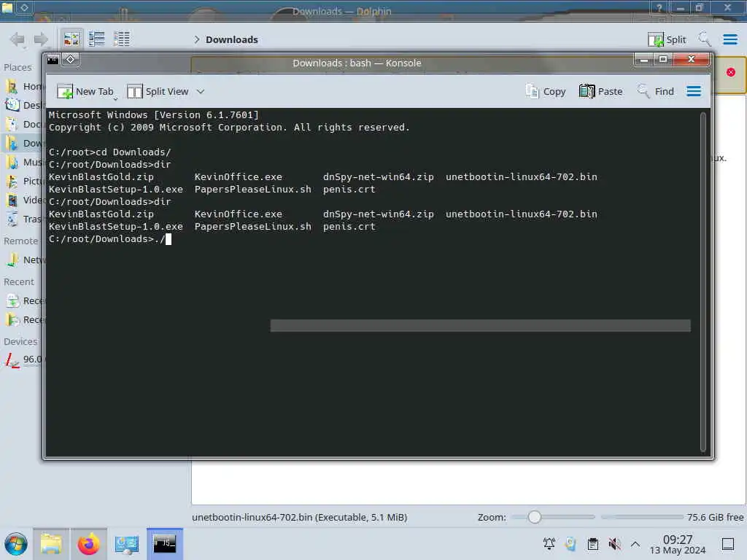Toggle Split view in Dolphin

667,39
